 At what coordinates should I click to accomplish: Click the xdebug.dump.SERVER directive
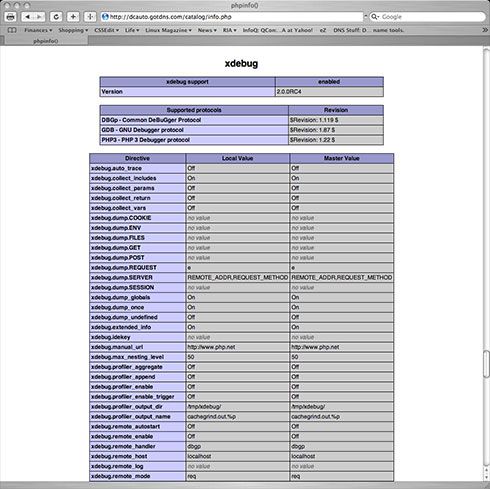[x=122, y=278]
